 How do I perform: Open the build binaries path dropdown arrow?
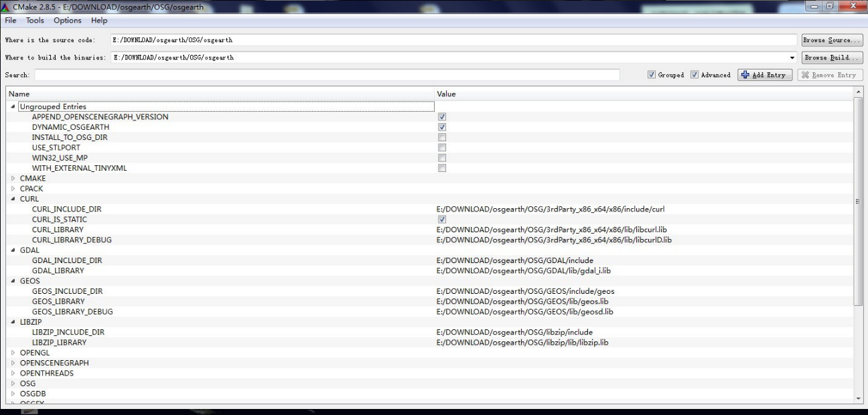(793, 58)
